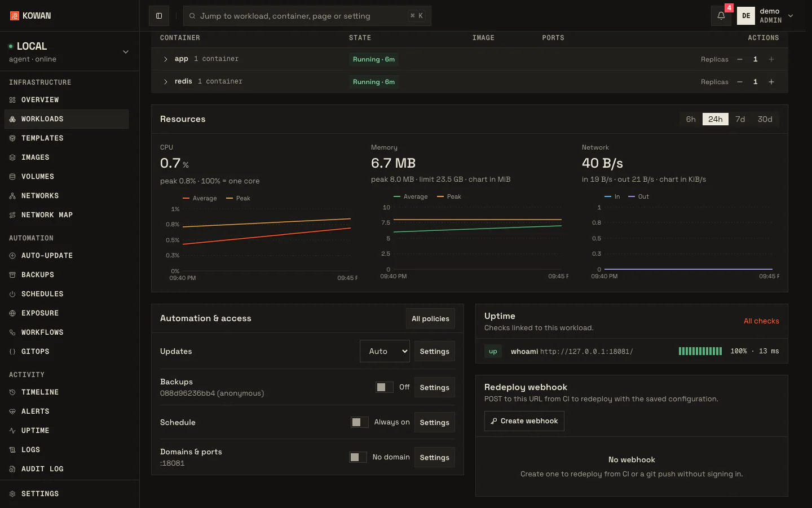812x508 pixels.
Task: Open Networks in sidebar
Action: (x=67, y=196)
